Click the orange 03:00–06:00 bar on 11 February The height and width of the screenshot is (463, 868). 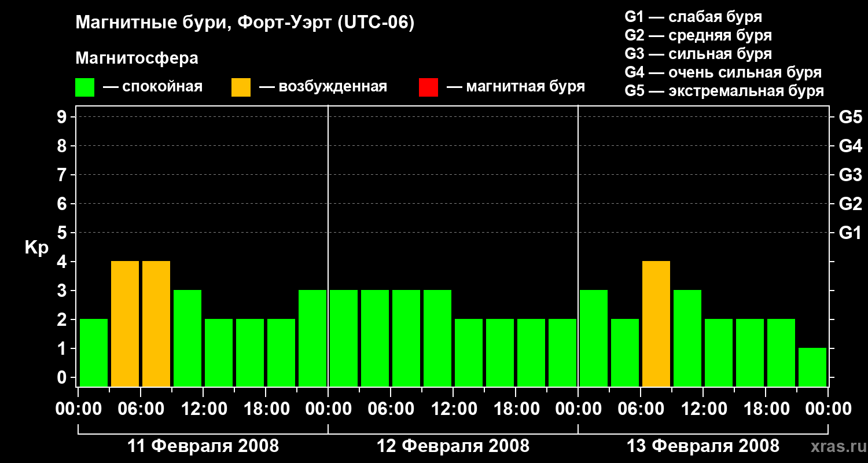click(x=125, y=324)
